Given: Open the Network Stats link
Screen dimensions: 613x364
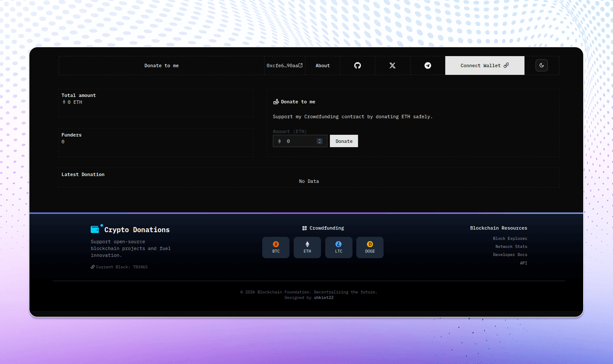Looking at the screenshot, I should pos(511,247).
